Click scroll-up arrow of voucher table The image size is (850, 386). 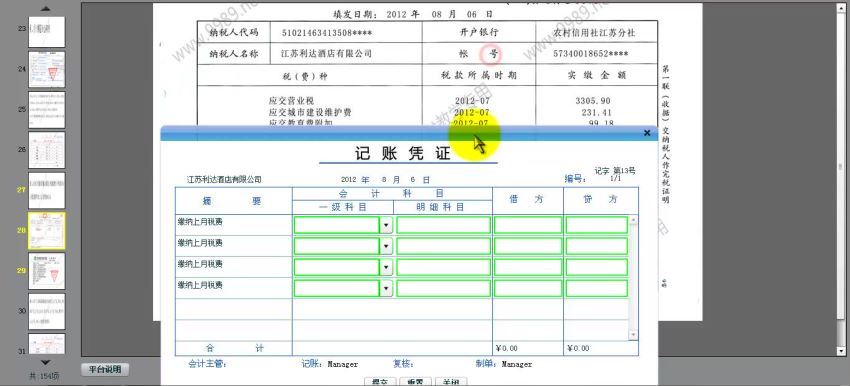click(633, 220)
